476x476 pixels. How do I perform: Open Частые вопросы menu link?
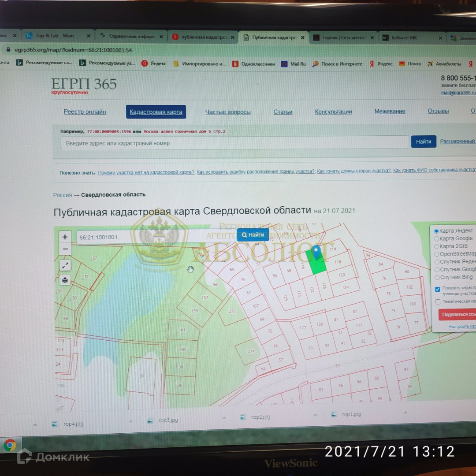[x=228, y=112]
